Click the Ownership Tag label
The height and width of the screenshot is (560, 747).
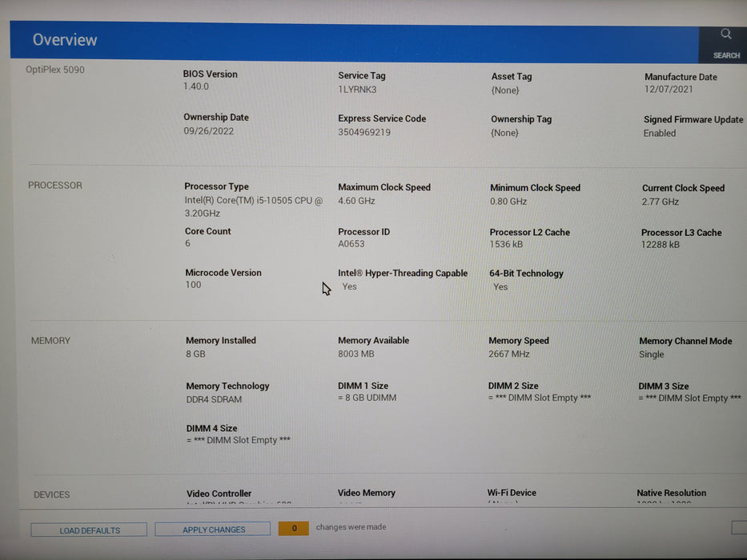[x=521, y=119]
